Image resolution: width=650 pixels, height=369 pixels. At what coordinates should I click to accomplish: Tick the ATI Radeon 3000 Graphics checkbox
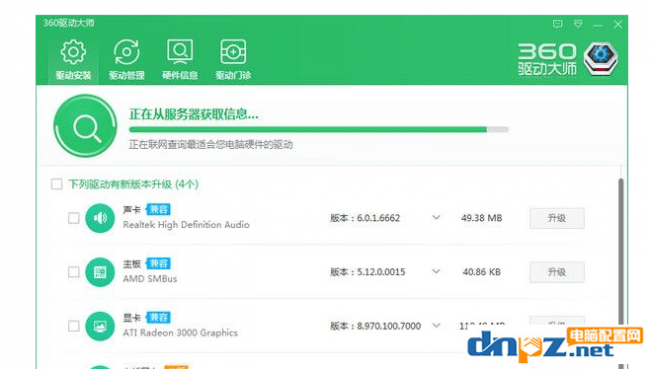74,326
